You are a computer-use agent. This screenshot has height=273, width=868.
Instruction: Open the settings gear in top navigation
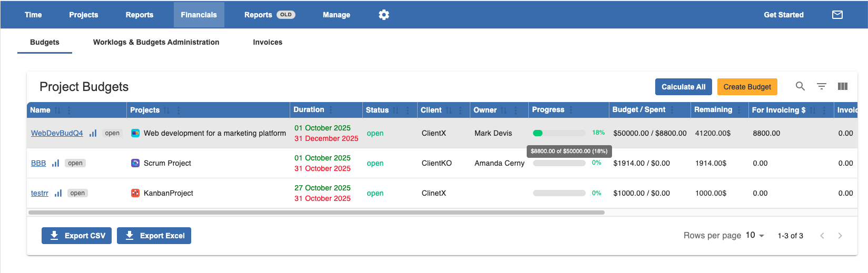pos(384,15)
